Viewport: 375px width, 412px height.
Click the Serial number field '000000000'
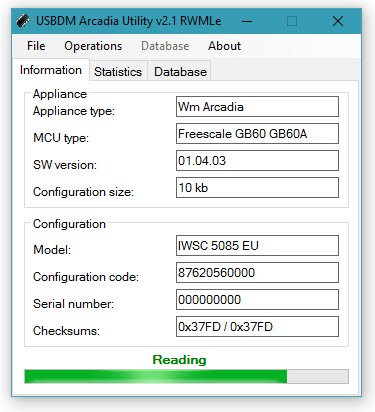pyautogui.click(x=257, y=300)
